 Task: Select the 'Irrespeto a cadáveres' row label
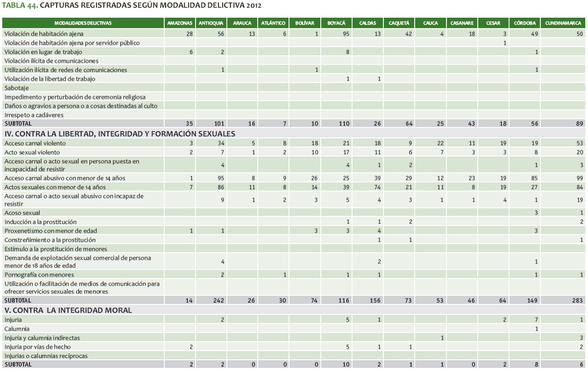[34, 115]
